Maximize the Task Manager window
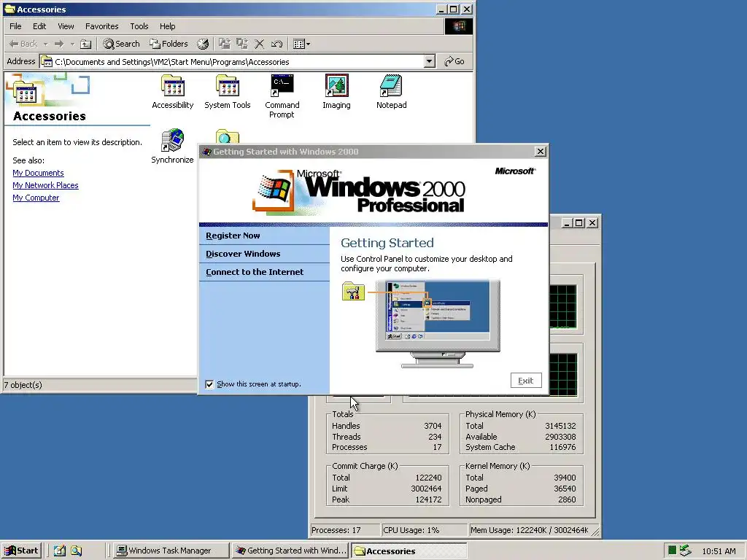Viewport: 747px width, 560px height. [578, 223]
